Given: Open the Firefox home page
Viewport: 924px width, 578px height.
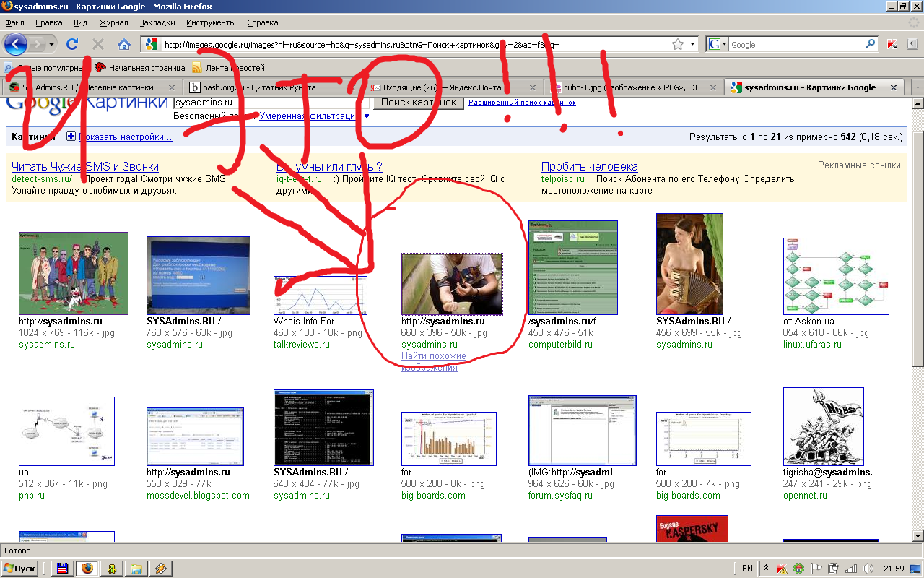Looking at the screenshot, I should point(124,44).
